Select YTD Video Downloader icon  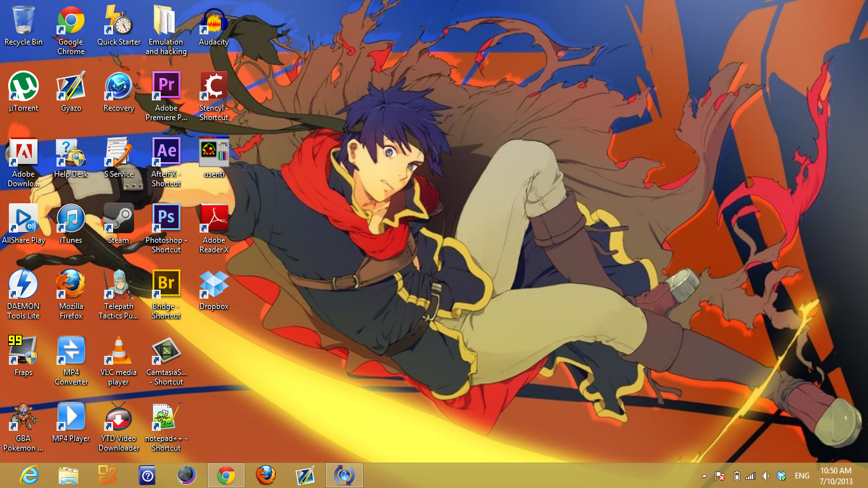tap(119, 427)
